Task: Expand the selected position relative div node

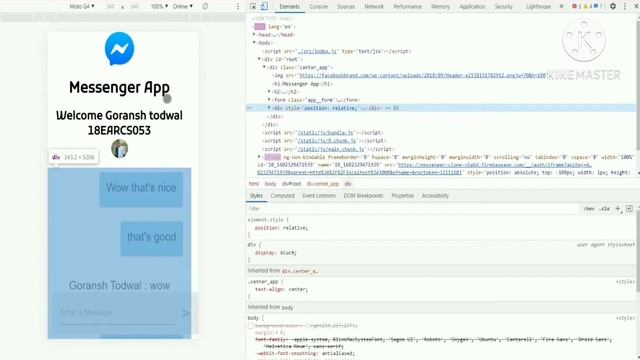Action: (x=269, y=108)
